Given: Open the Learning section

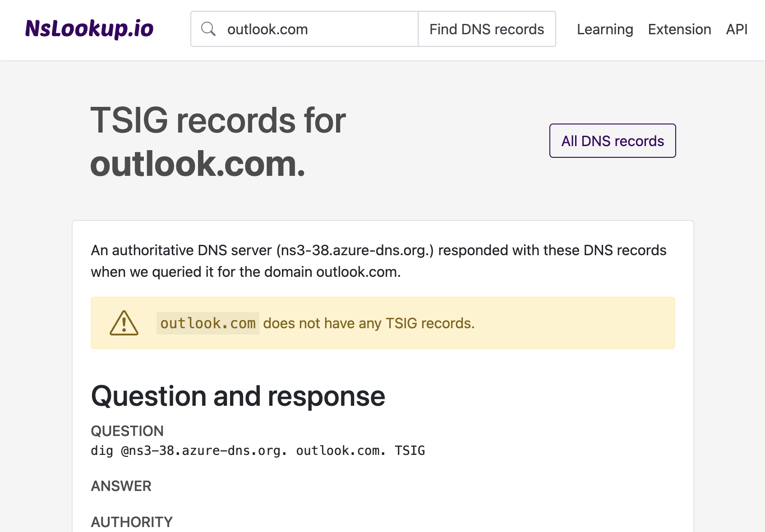Looking at the screenshot, I should coord(604,29).
